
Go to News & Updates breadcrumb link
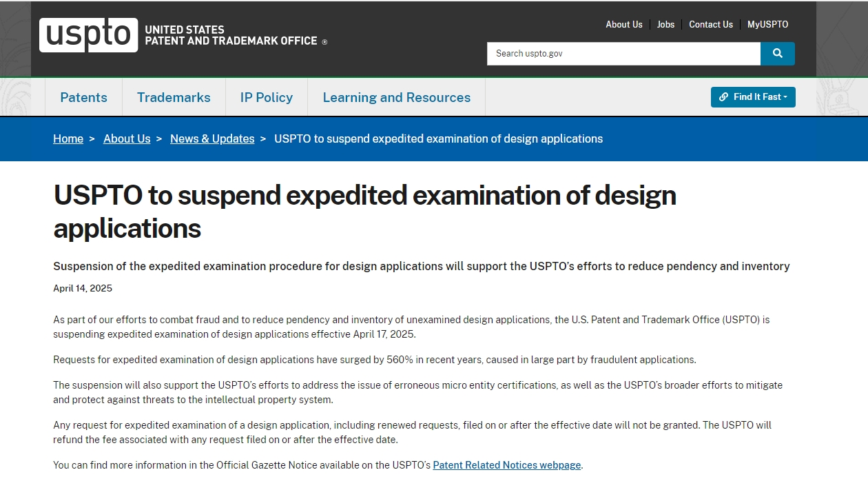[x=212, y=139]
